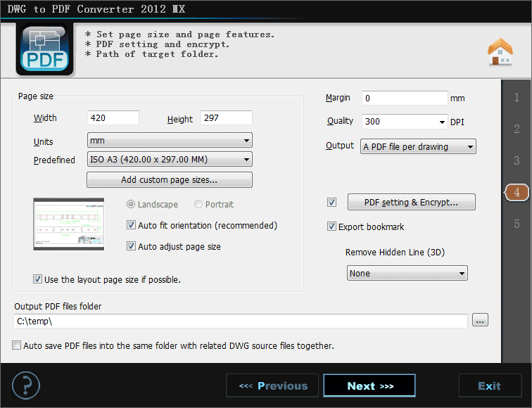
Task: Toggle Auto adjust page size checkbox
Action: (x=131, y=246)
